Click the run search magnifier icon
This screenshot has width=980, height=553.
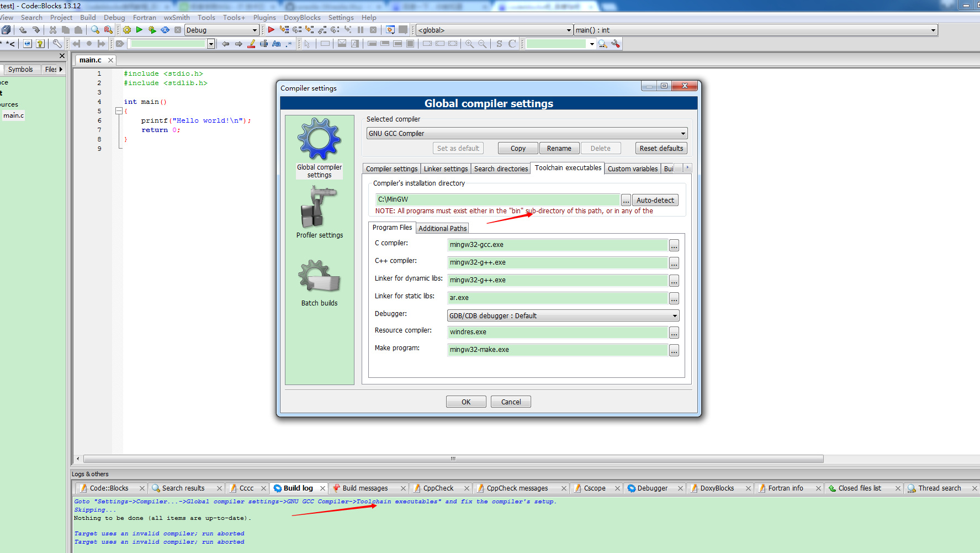pyautogui.click(x=602, y=44)
